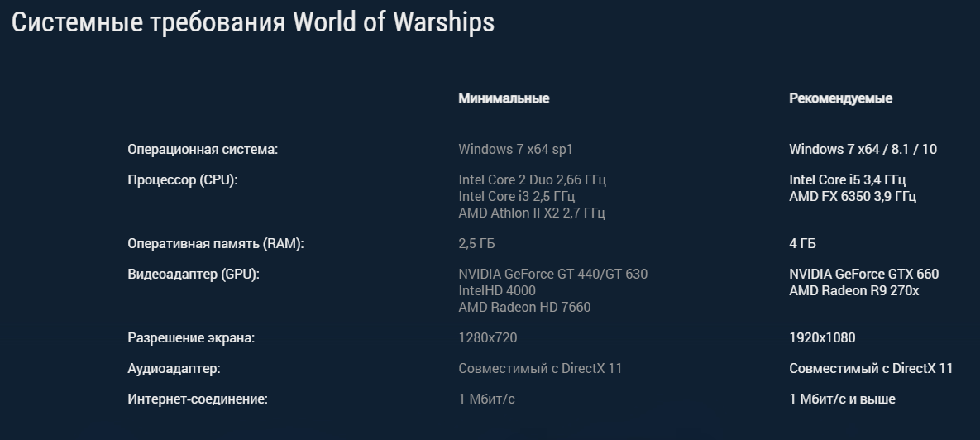The height and width of the screenshot is (440, 980).
Task: Click the Операционная система row label
Action: tap(203, 150)
